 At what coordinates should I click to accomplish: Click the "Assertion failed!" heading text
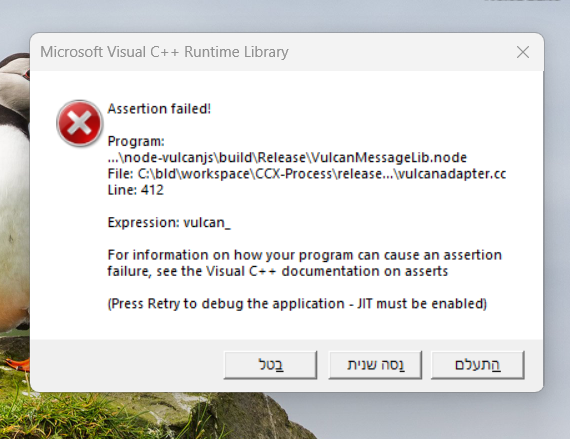coord(159,109)
